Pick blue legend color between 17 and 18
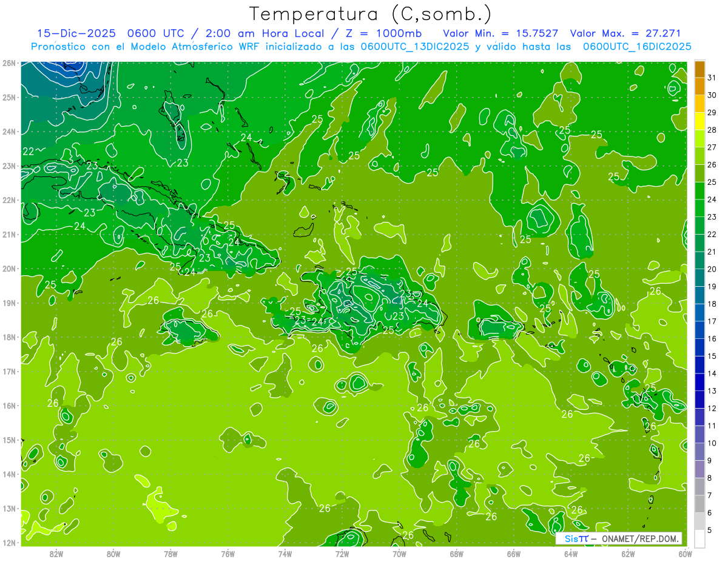 point(700,313)
